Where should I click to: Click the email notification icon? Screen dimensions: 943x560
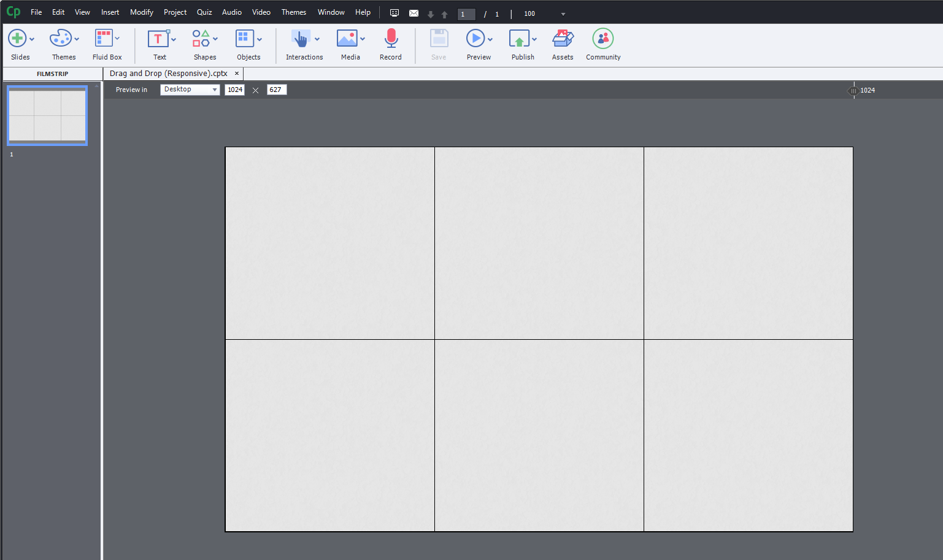(414, 13)
